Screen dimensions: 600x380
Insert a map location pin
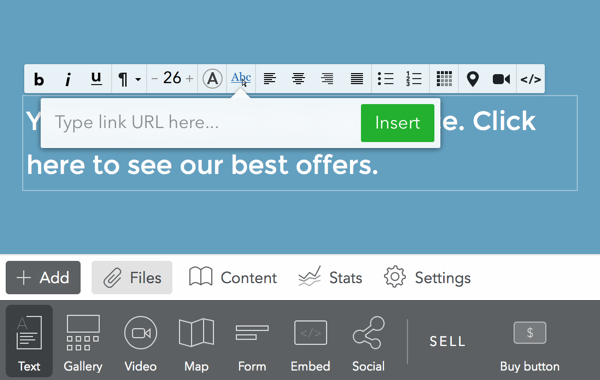pos(473,79)
